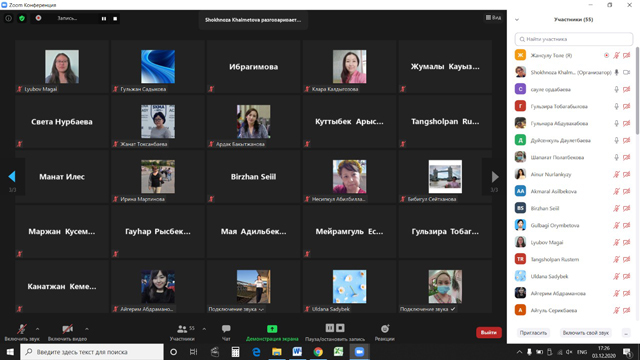Viewport: 640px width, 360px height.
Task: Click microphone icon for Uldana Sadybek in list
Action: pyautogui.click(x=616, y=276)
